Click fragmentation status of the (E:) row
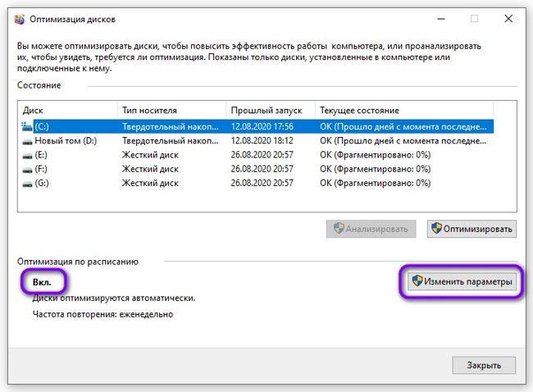The image size is (533, 392). [x=376, y=155]
